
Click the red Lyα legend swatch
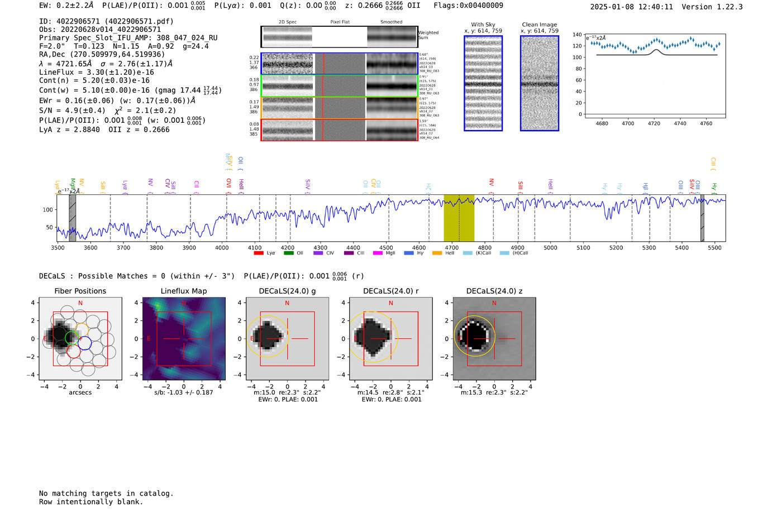pos(258,253)
